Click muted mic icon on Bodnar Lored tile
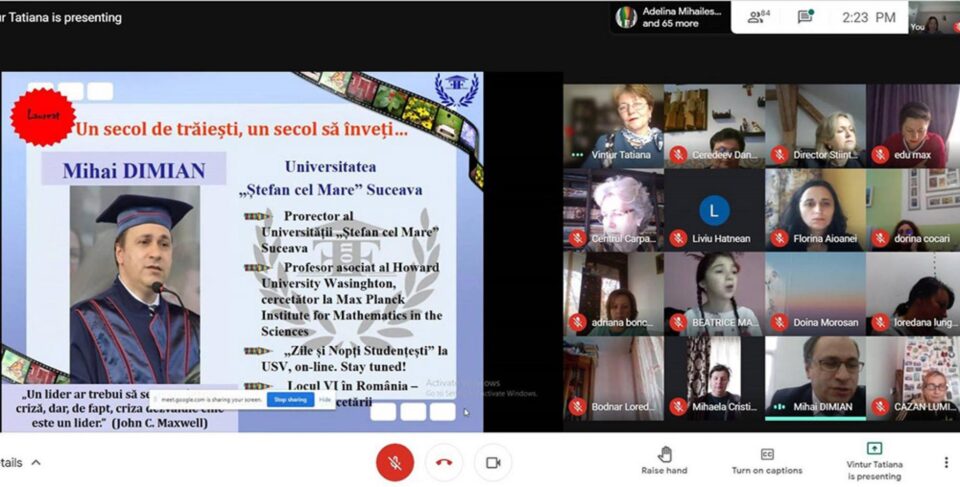 [x=577, y=406]
